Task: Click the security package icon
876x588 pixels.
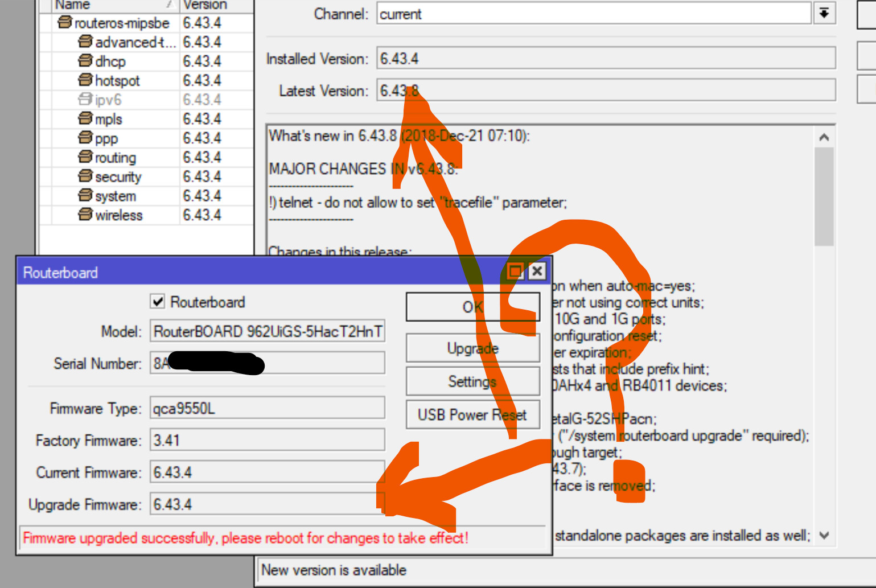Action: point(85,176)
